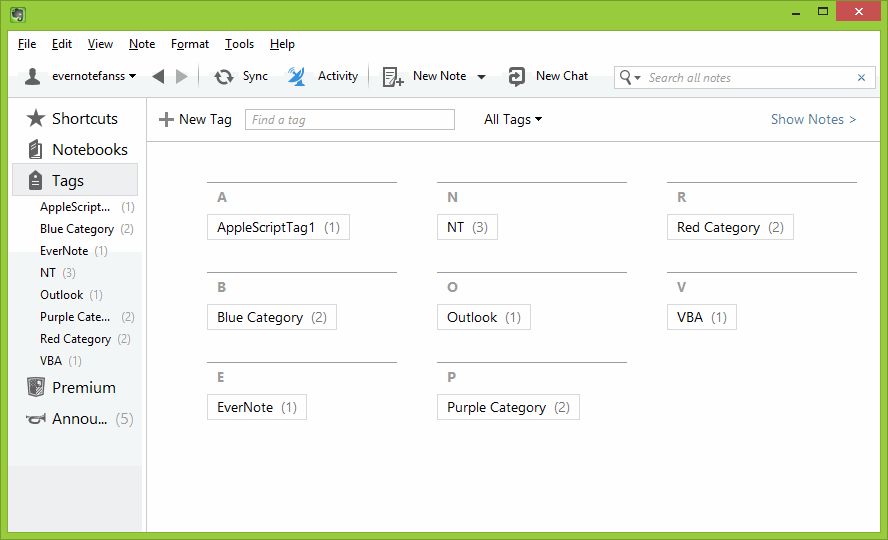
Task: Select the Red Category tag box
Action: coord(730,227)
